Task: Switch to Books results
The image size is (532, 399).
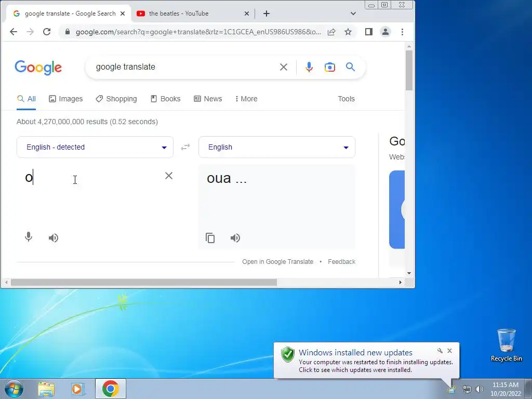Action: [166, 99]
